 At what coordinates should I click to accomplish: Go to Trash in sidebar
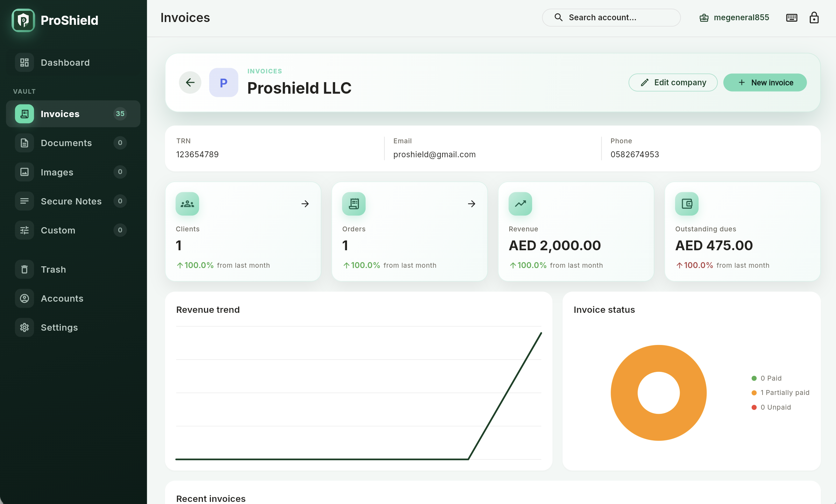coord(73,269)
